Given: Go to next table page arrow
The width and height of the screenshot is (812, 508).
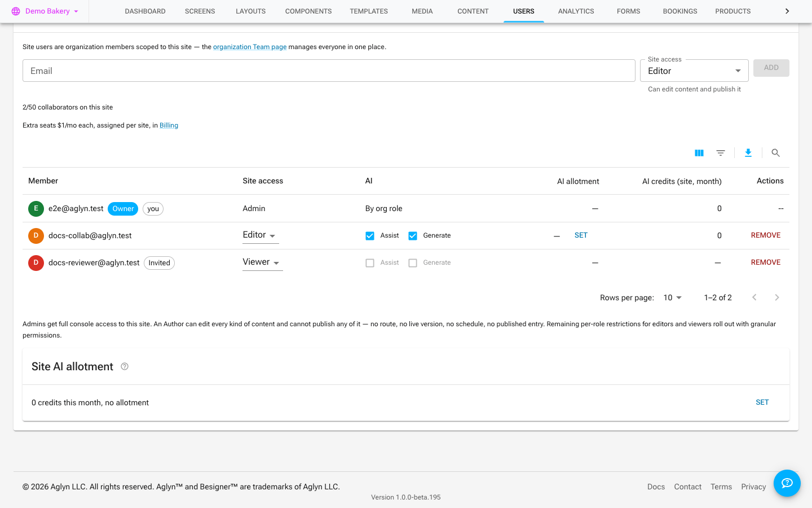Looking at the screenshot, I should point(777,297).
